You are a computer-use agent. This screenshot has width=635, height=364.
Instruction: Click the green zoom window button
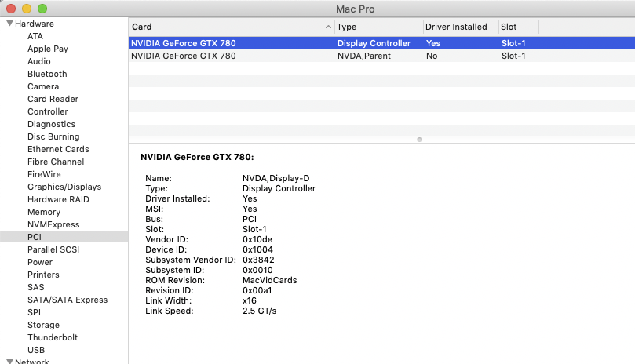click(42, 9)
